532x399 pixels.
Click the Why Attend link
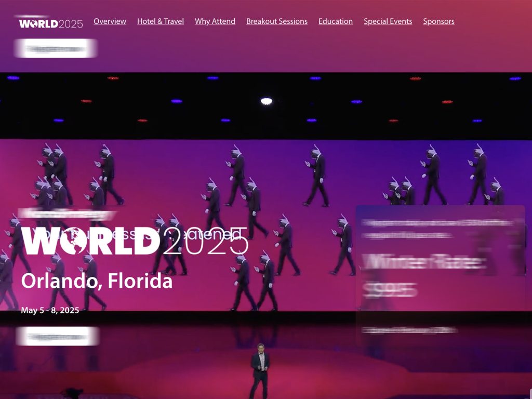coord(215,21)
